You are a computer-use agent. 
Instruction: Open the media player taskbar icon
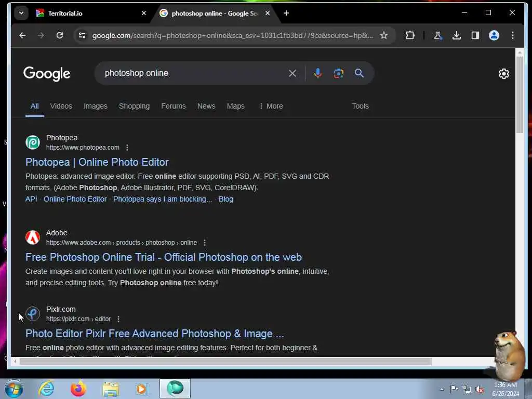pyautogui.click(x=142, y=389)
